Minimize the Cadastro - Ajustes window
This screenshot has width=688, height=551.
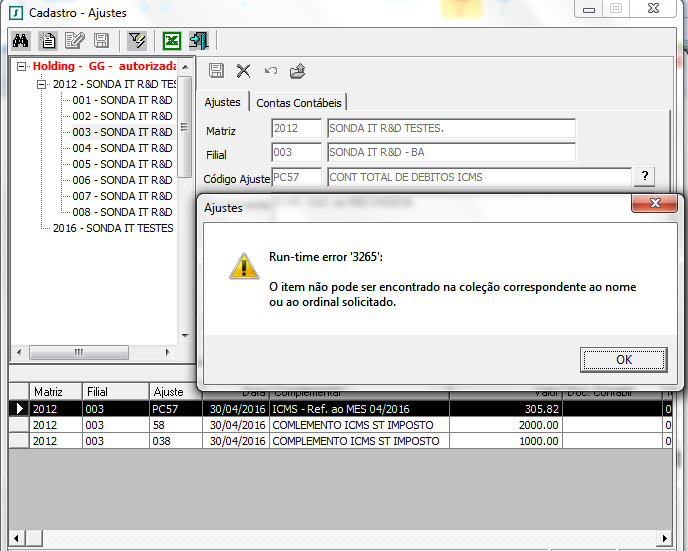(x=589, y=9)
